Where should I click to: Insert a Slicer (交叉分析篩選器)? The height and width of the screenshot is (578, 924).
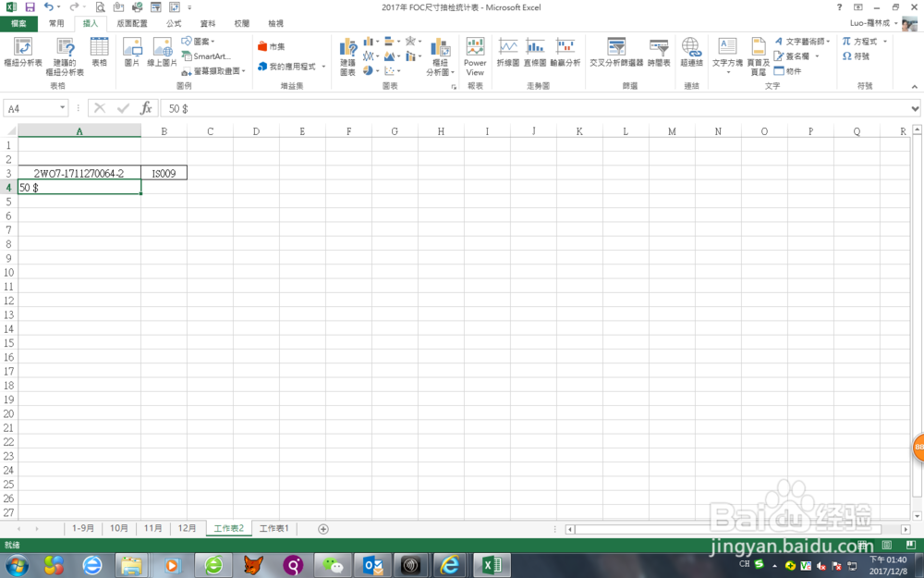coord(616,52)
